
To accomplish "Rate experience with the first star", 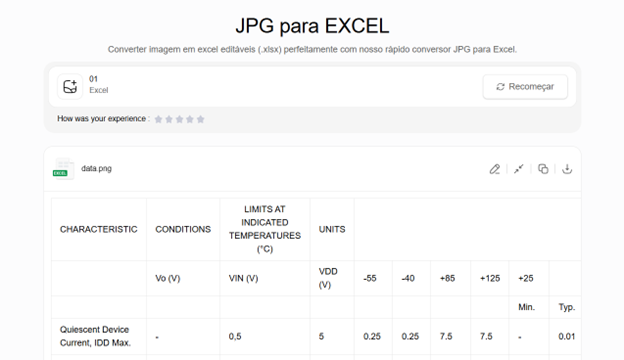I will click(x=158, y=119).
